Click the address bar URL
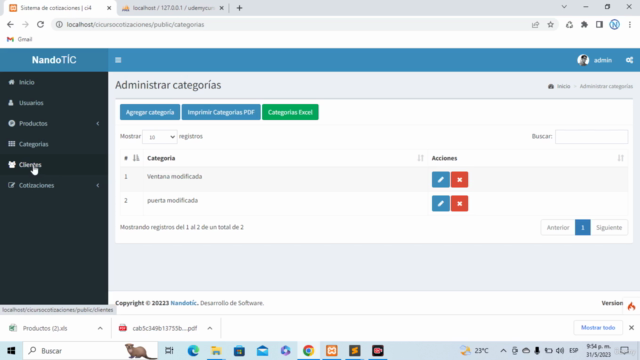640x360 pixels. coord(136,24)
